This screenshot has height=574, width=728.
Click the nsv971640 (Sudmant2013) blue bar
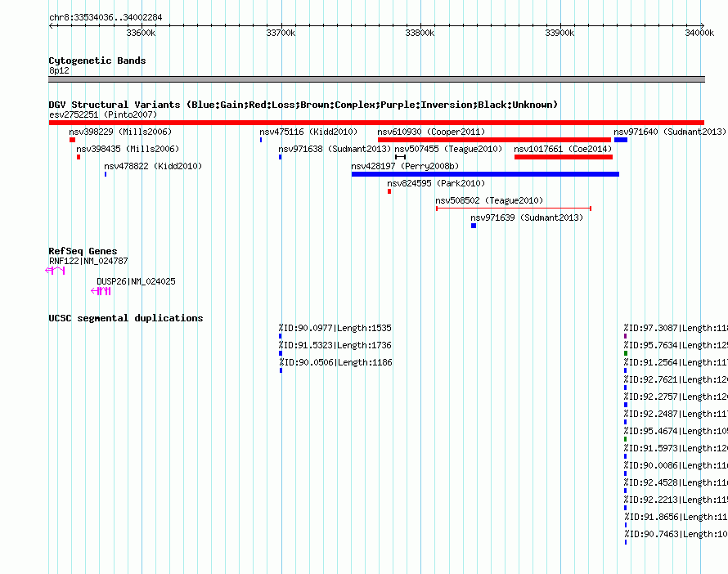621,140
